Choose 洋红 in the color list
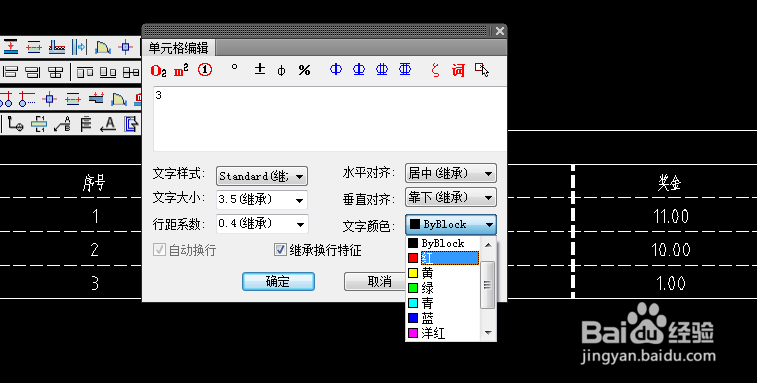The image size is (757, 383). (443, 333)
